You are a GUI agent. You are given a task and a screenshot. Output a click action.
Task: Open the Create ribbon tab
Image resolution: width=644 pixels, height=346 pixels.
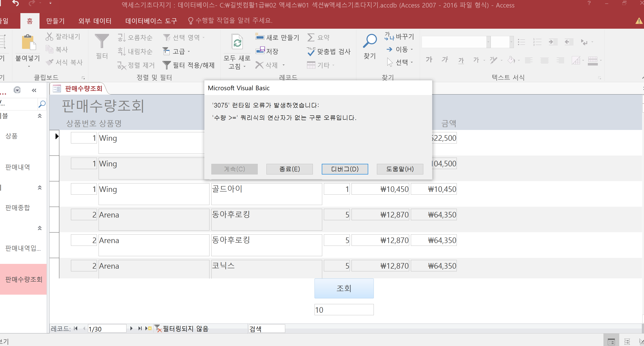tap(55, 21)
